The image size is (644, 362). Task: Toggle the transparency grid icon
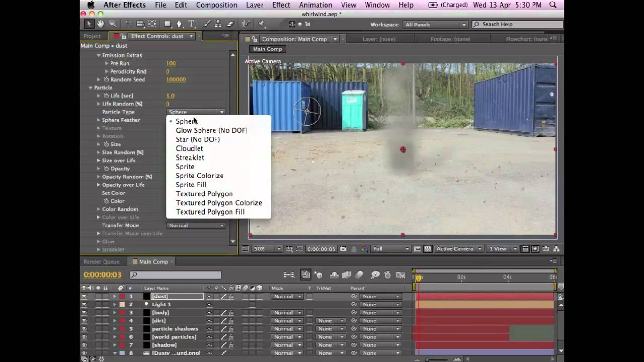tap(428, 249)
